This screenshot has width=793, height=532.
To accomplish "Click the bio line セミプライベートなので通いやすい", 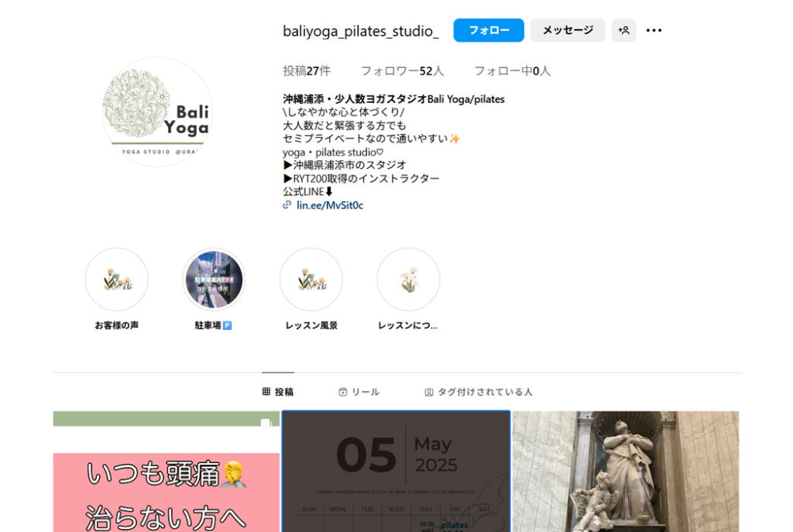I will [x=371, y=138].
